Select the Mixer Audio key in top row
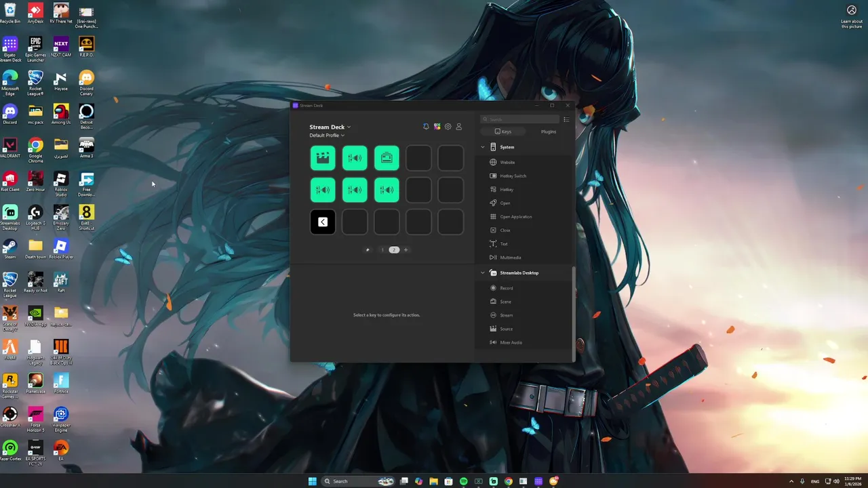The width and height of the screenshot is (868, 488). 355,158
